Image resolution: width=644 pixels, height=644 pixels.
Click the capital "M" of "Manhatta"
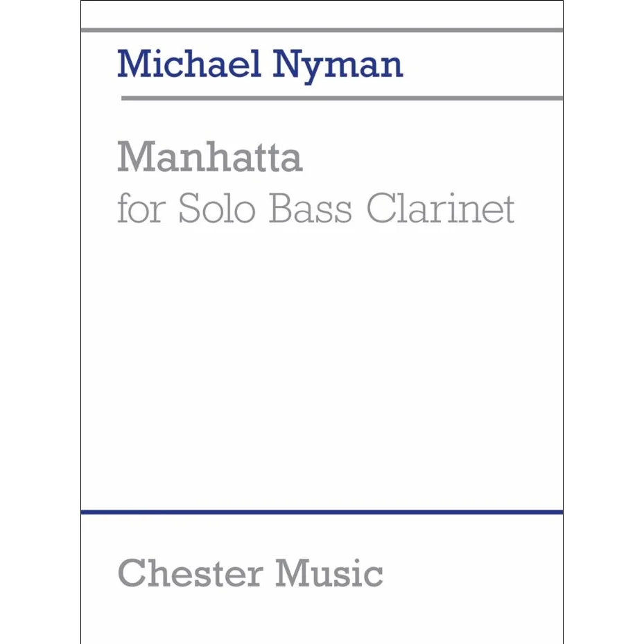pos(133,157)
